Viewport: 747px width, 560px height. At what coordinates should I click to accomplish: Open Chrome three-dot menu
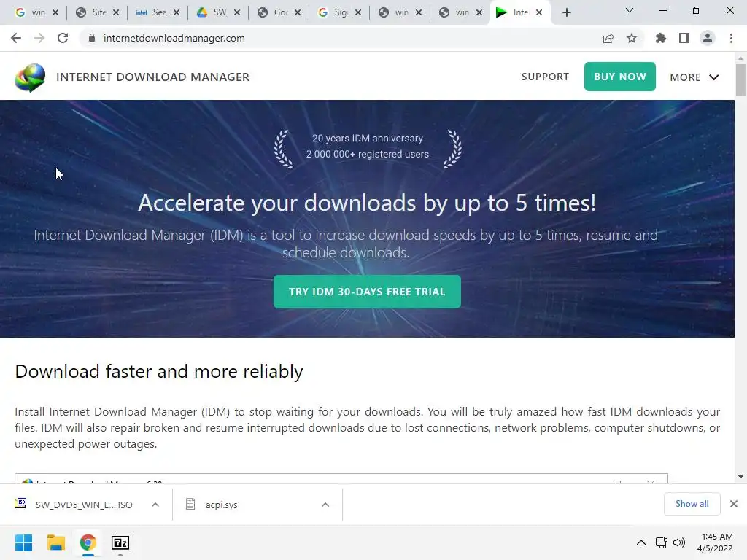click(731, 38)
